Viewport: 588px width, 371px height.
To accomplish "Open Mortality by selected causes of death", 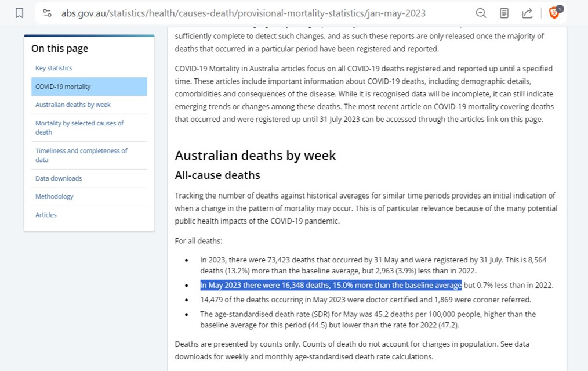I will 79,128.
